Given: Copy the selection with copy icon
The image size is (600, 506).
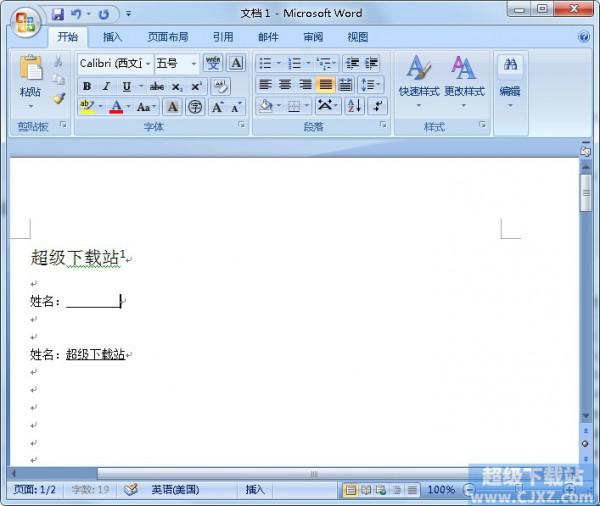Looking at the screenshot, I should click(x=58, y=80).
